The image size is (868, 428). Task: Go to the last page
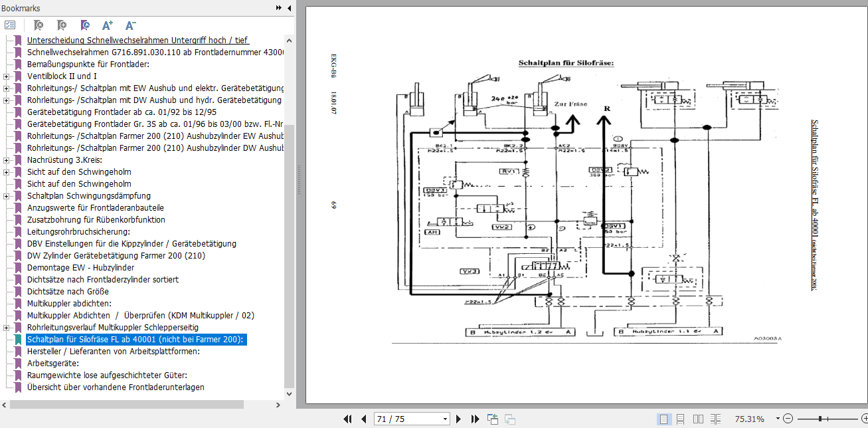click(x=475, y=419)
